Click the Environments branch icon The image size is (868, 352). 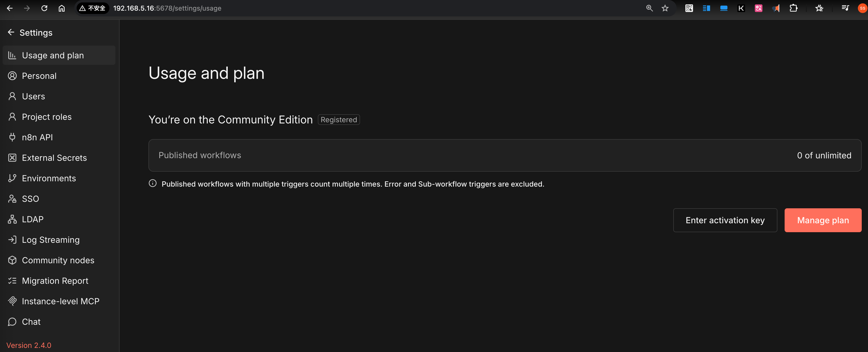[x=12, y=178]
